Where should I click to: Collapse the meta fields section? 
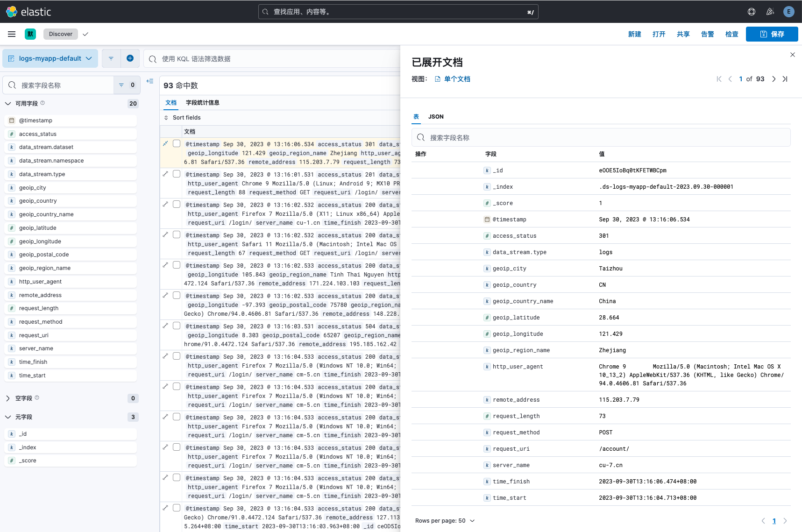click(x=8, y=417)
